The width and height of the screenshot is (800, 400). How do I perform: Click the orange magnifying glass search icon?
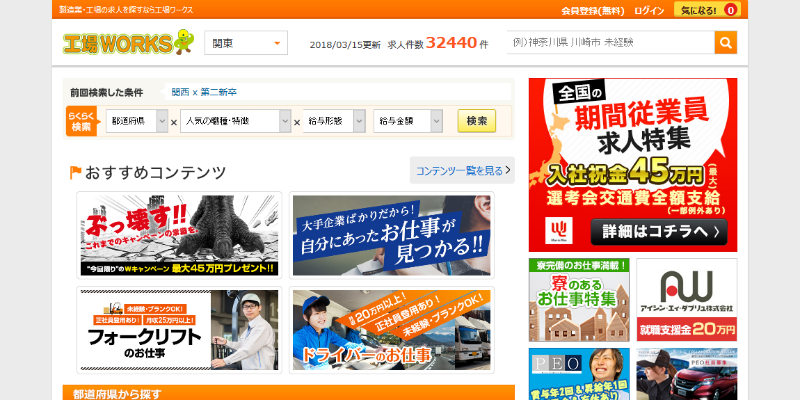pos(725,43)
